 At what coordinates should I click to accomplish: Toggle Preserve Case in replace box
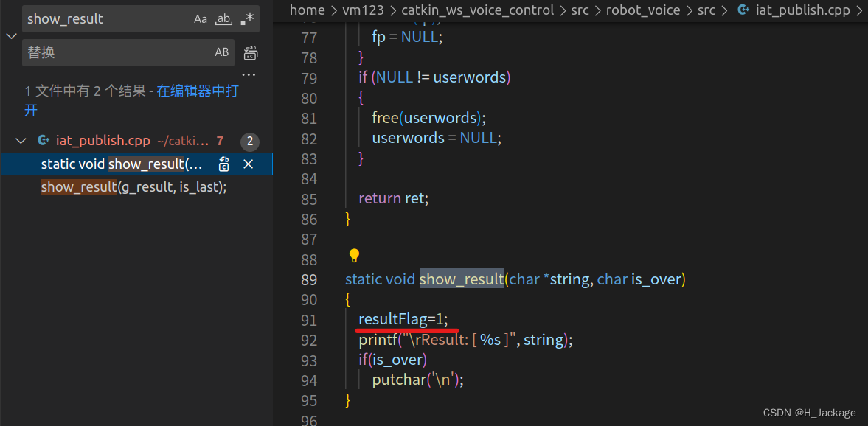(222, 52)
